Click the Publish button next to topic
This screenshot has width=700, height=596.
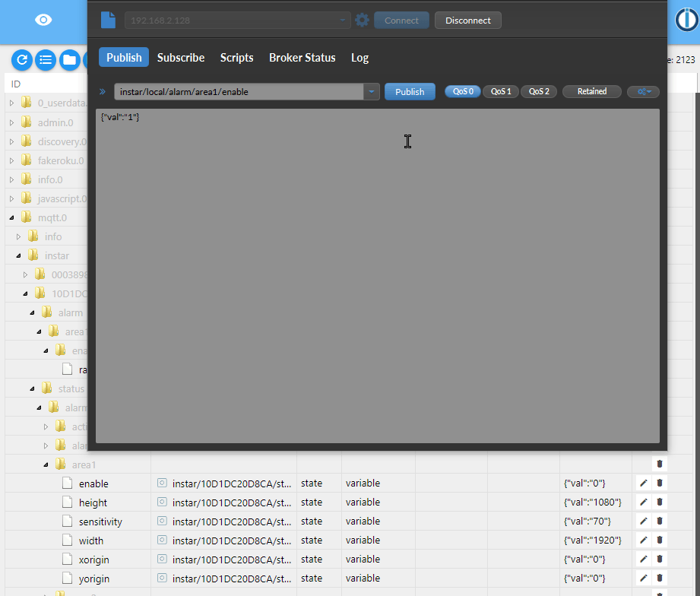410,92
